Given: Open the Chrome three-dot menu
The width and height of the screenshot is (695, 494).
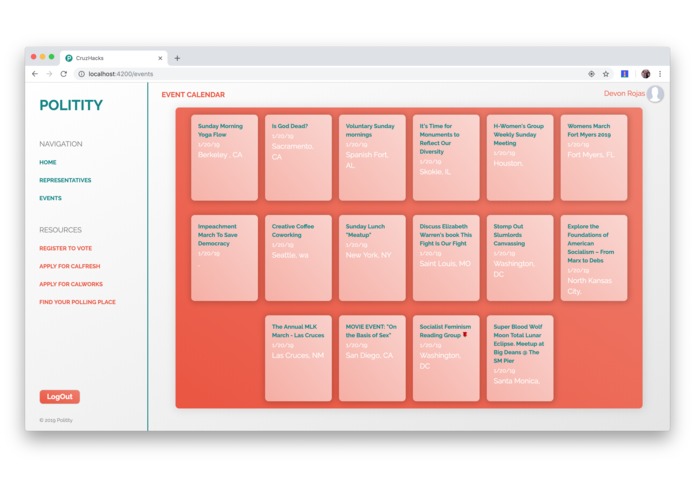Looking at the screenshot, I should coord(660,74).
